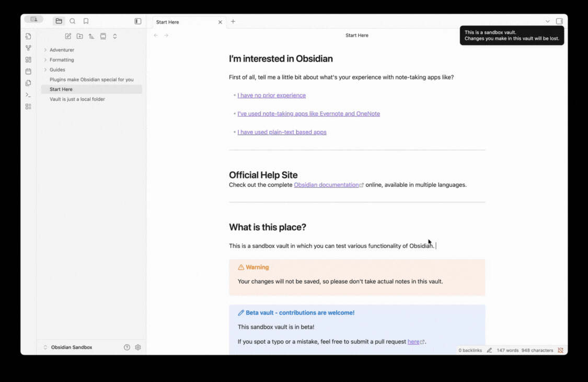Click the auto-reveal current file icon

[x=103, y=37]
